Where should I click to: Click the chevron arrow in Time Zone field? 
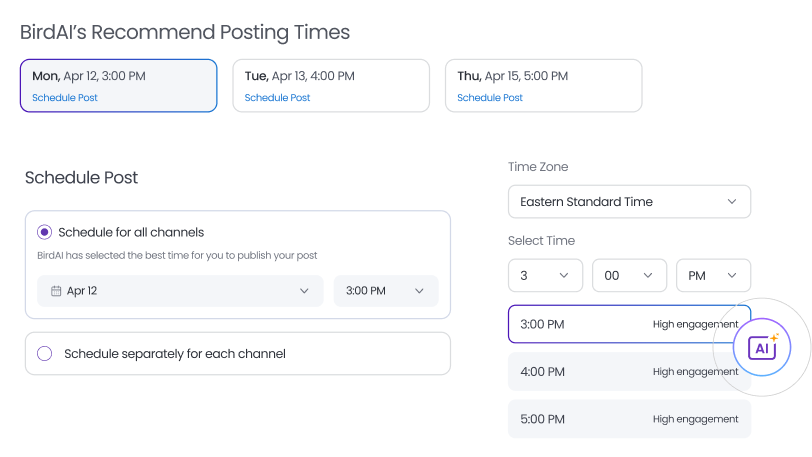tap(733, 201)
